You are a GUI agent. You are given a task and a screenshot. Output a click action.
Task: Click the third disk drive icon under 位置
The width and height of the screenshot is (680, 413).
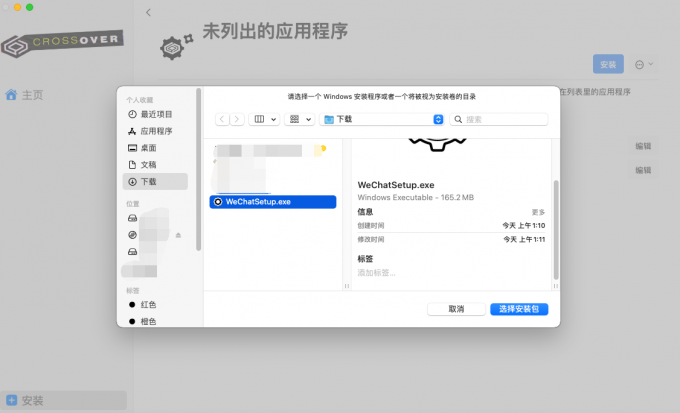point(133,252)
